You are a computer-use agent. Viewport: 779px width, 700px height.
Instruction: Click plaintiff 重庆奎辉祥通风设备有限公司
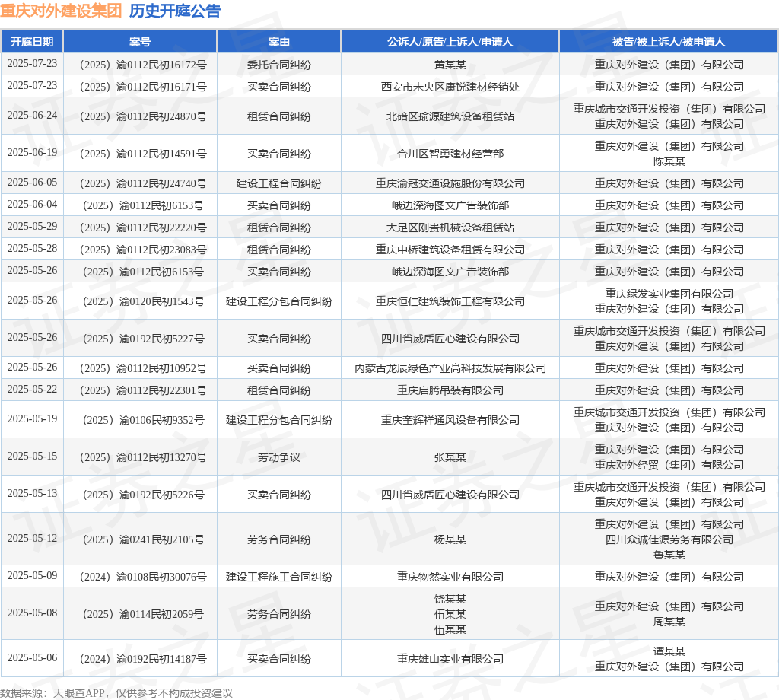click(450, 420)
